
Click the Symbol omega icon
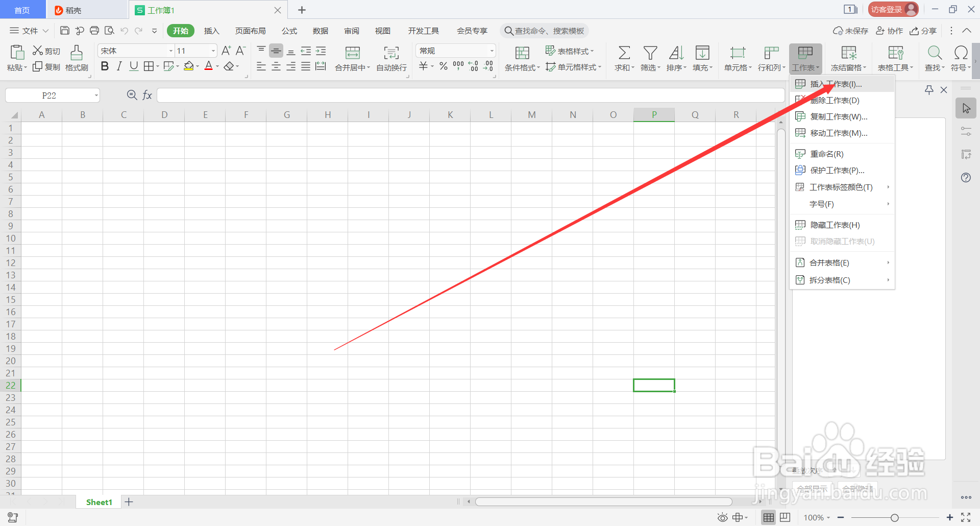pos(961,53)
